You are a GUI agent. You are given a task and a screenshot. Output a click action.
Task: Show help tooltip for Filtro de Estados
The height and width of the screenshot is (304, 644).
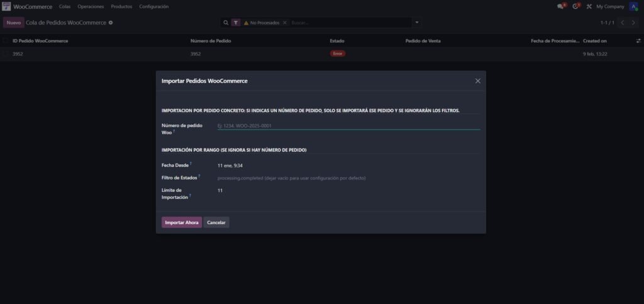click(x=199, y=176)
